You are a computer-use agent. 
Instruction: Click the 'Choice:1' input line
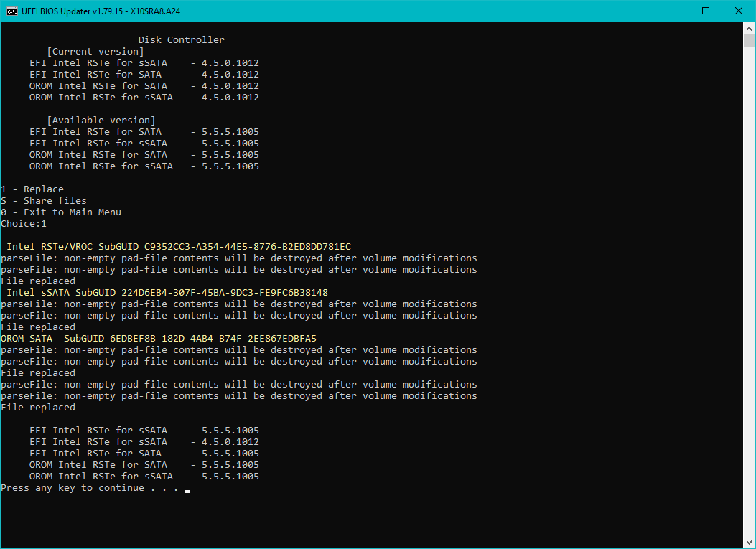[24, 224]
